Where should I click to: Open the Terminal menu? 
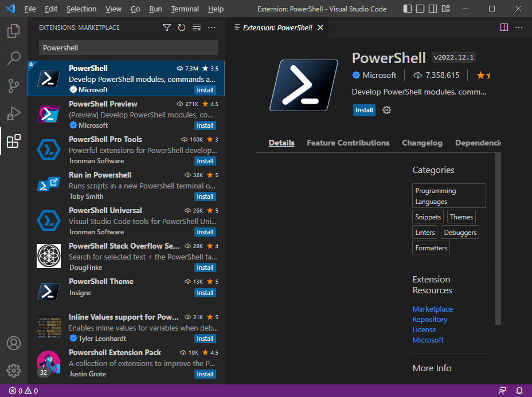coord(185,9)
